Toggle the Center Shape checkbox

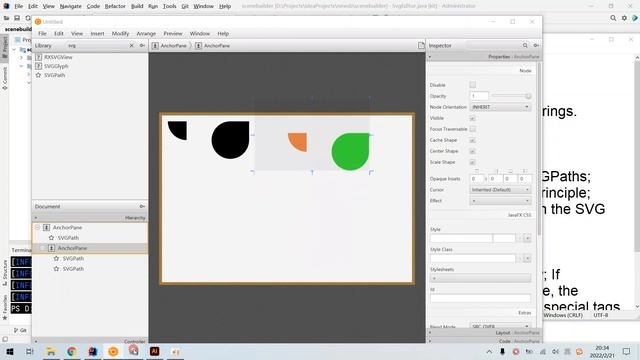(x=472, y=151)
